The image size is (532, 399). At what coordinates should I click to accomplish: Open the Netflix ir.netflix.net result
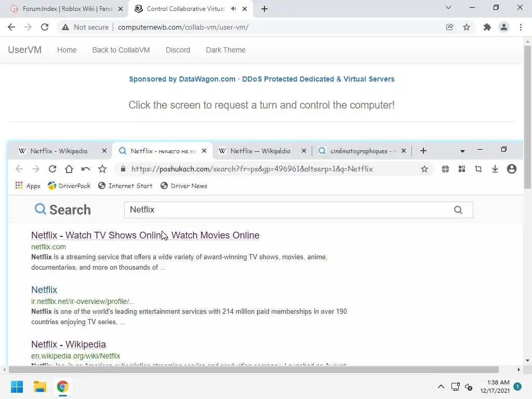tap(44, 290)
